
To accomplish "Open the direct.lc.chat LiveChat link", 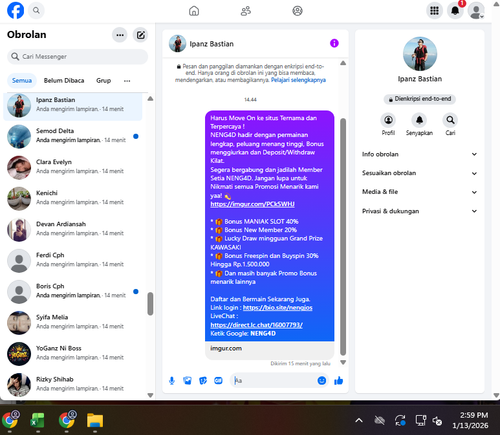I will pyautogui.click(x=256, y=325).
